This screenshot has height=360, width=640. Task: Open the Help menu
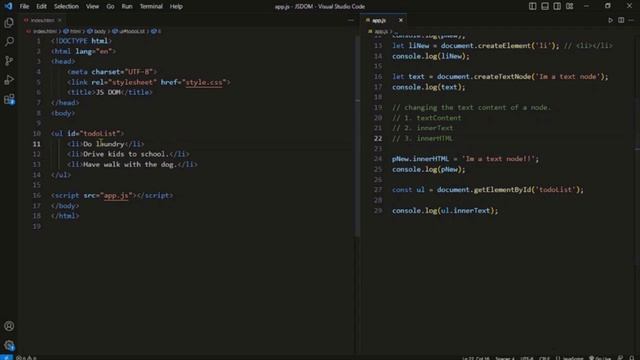point(176,6)
